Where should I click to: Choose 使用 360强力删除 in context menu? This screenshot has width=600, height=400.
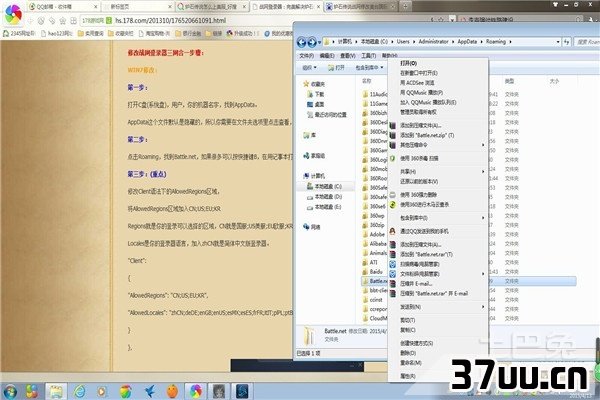[418, 194]
